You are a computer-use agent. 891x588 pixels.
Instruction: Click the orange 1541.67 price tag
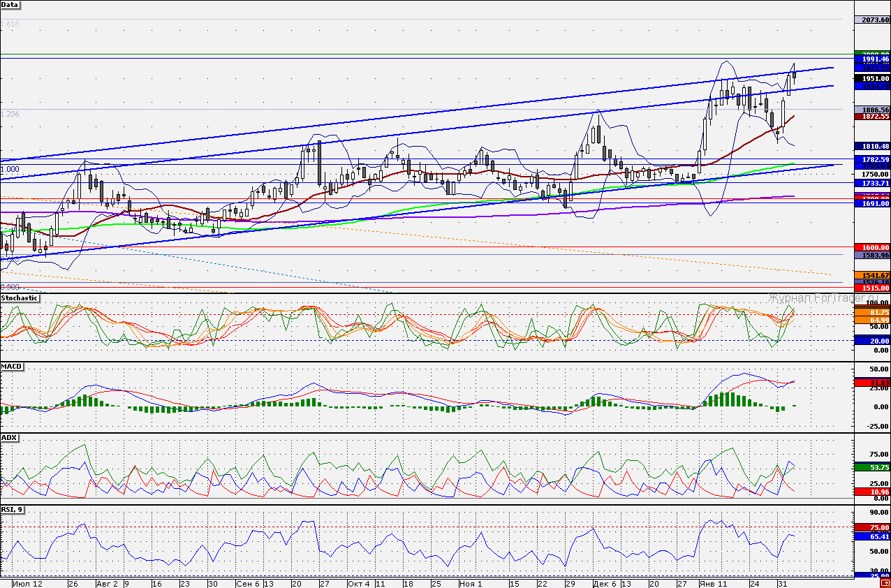pos(872,275)
